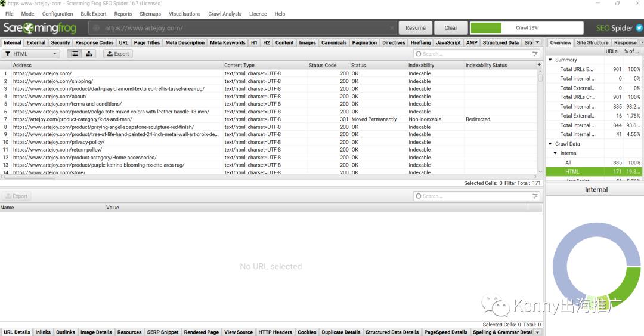Viewport: 644px width, 336px height.
Task: Switch to list view icon
Action: (75, 54)
